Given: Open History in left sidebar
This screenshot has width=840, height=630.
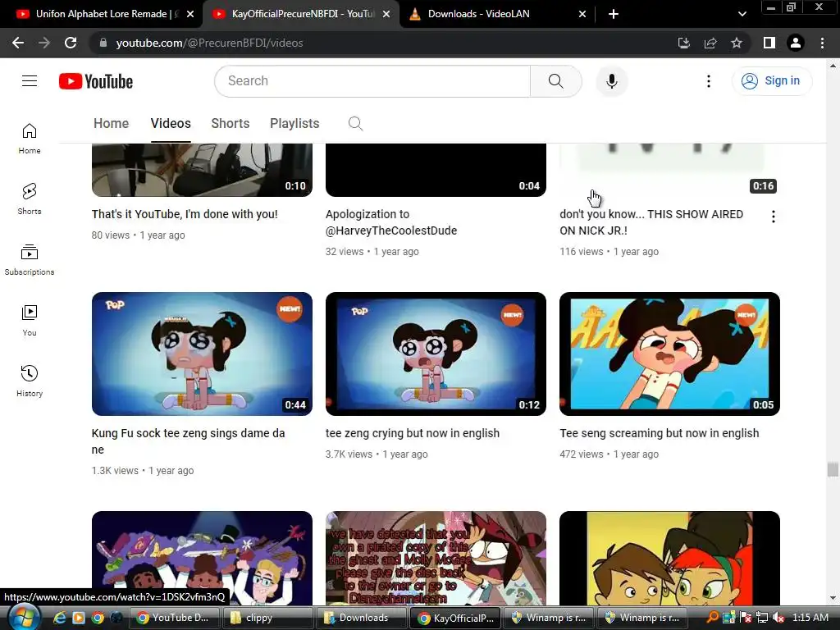Looking at the screenshot, I should [x=30, y=381].
